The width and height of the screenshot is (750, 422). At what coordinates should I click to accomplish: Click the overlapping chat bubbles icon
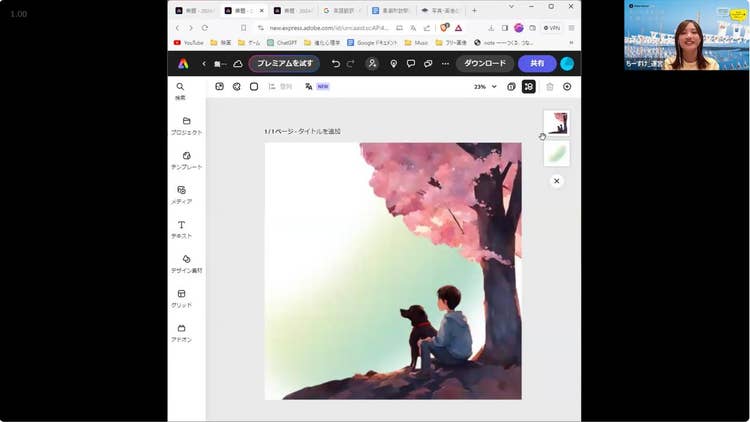[x=428, y=64]
